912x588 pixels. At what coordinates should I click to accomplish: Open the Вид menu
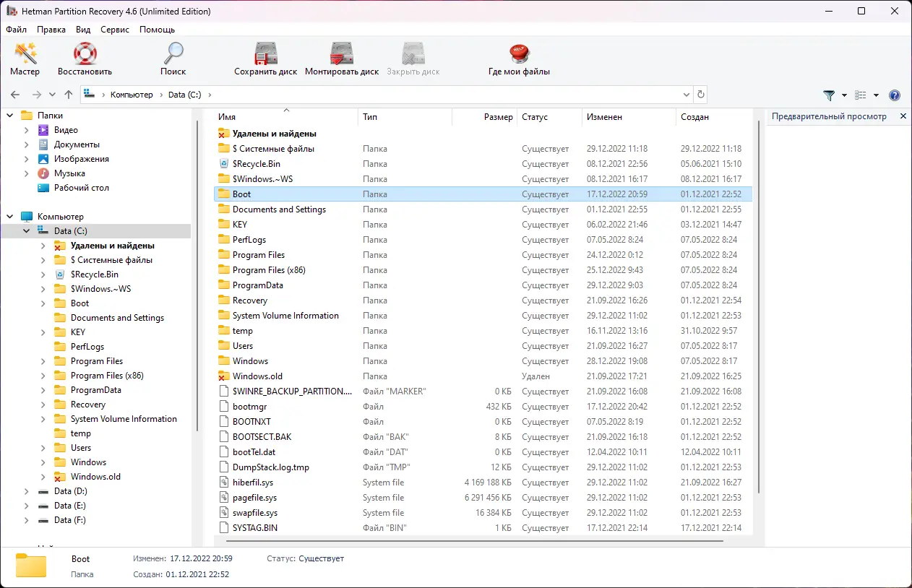83,30
